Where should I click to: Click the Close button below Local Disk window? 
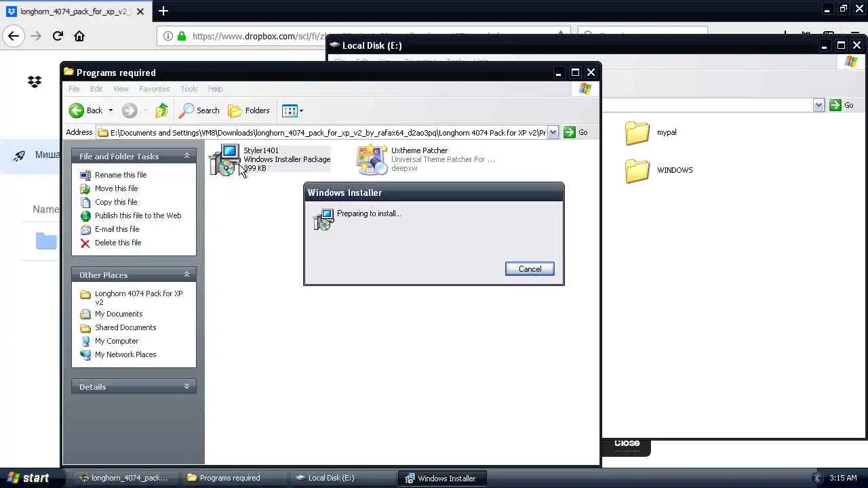[x=627, y=443]
